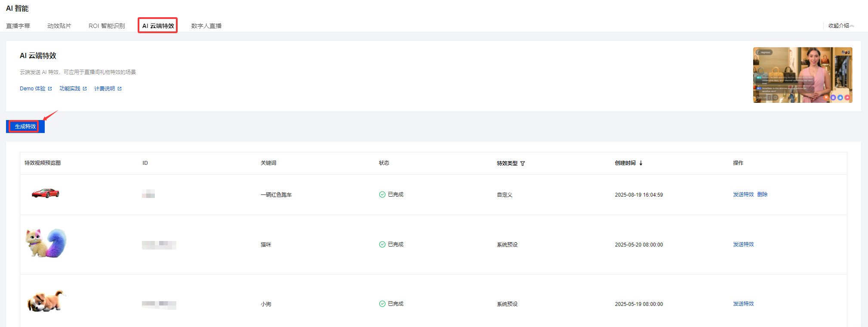Open the red sports car preview thumbnail
This screenshot has width=868, height=327.
click(46, 193)
